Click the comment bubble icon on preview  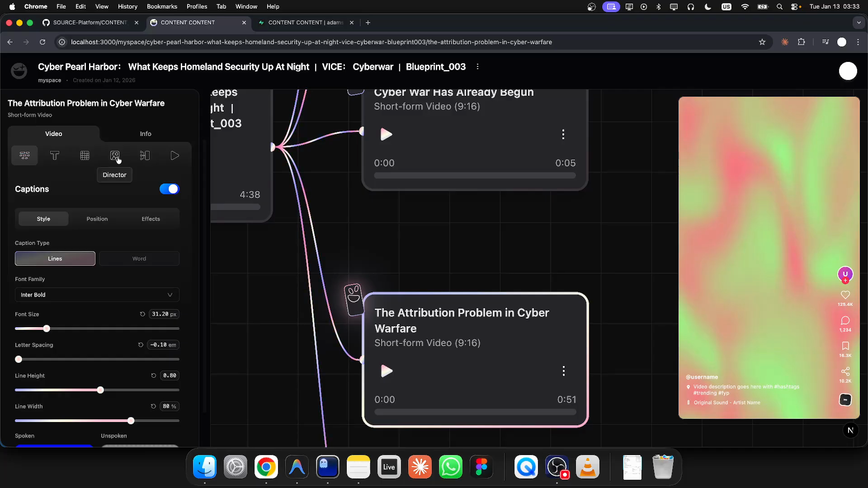point(845,320)
